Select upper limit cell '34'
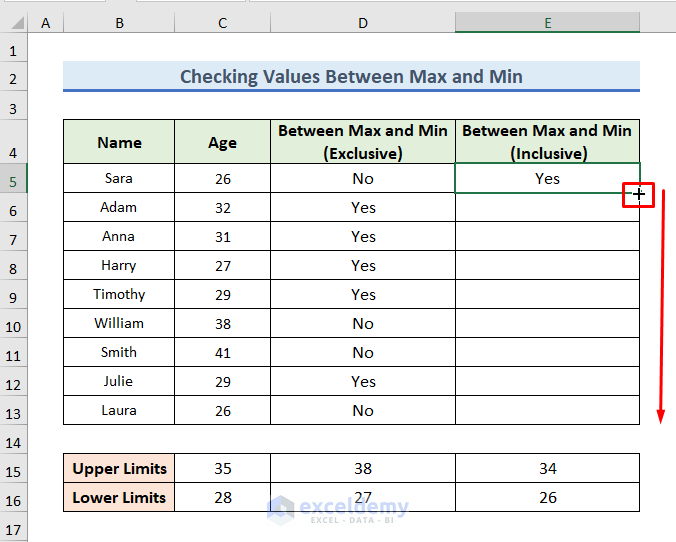 [548, 468]
